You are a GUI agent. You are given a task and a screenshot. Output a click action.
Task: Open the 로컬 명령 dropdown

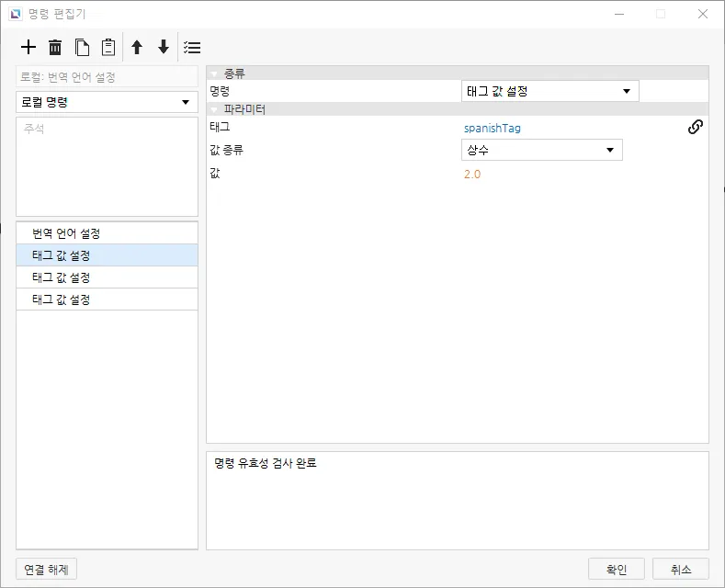(107, 102)
